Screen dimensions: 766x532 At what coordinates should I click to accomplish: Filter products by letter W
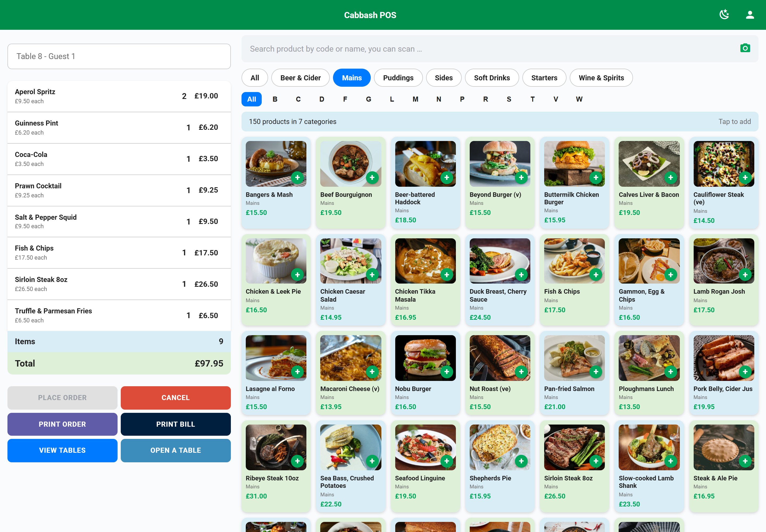(579, 99)
